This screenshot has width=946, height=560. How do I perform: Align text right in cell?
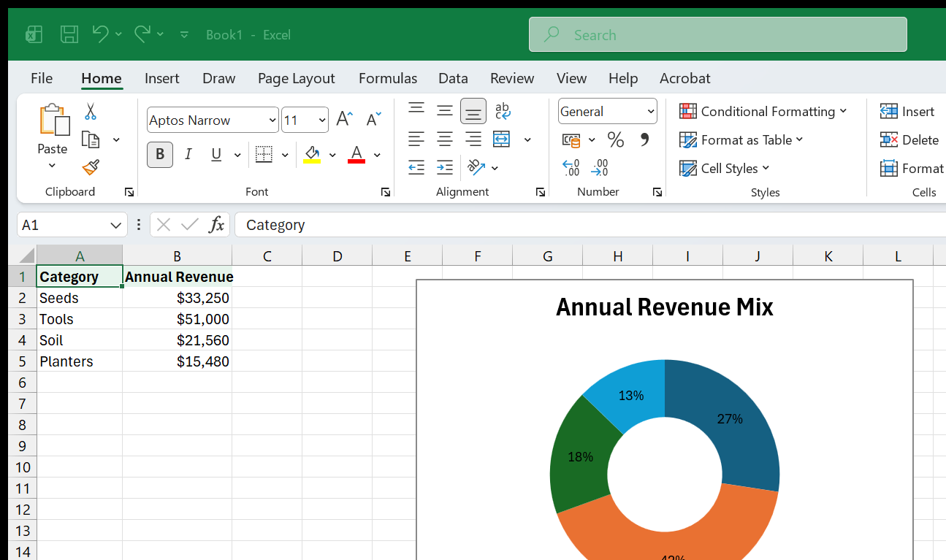click(473, 139)
